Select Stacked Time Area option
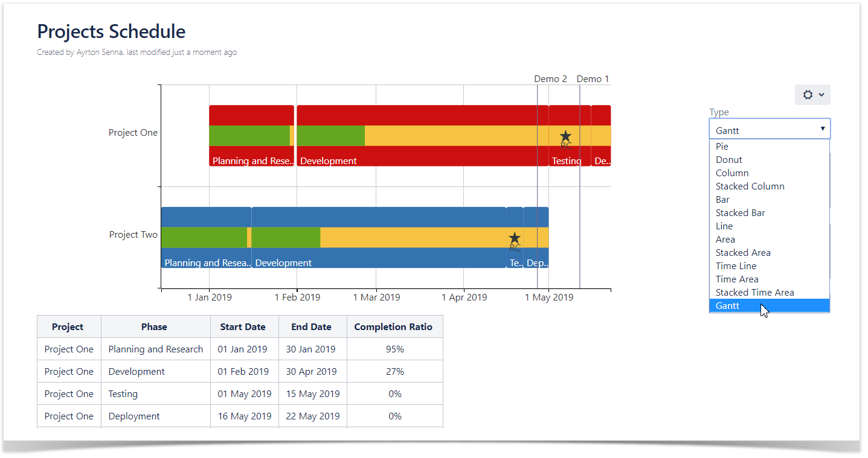868x458 pixels. [755, 292]
